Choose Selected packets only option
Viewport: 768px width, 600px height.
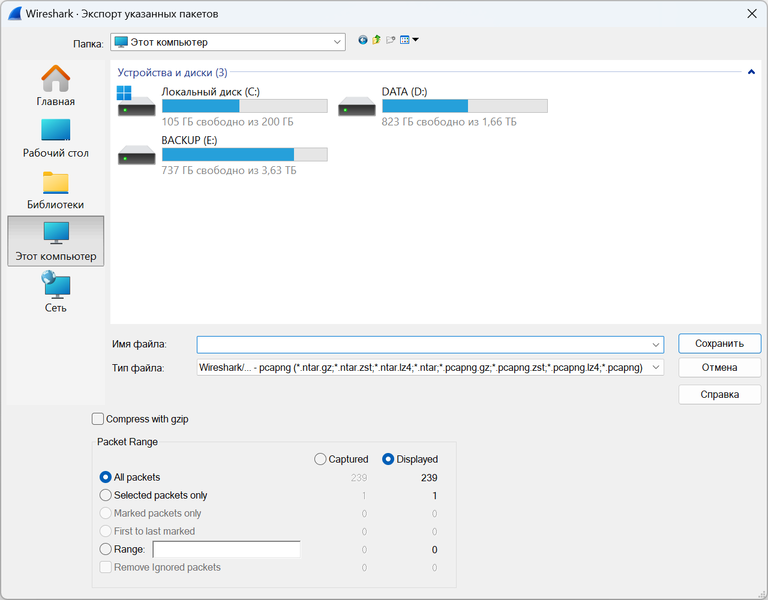105,495
